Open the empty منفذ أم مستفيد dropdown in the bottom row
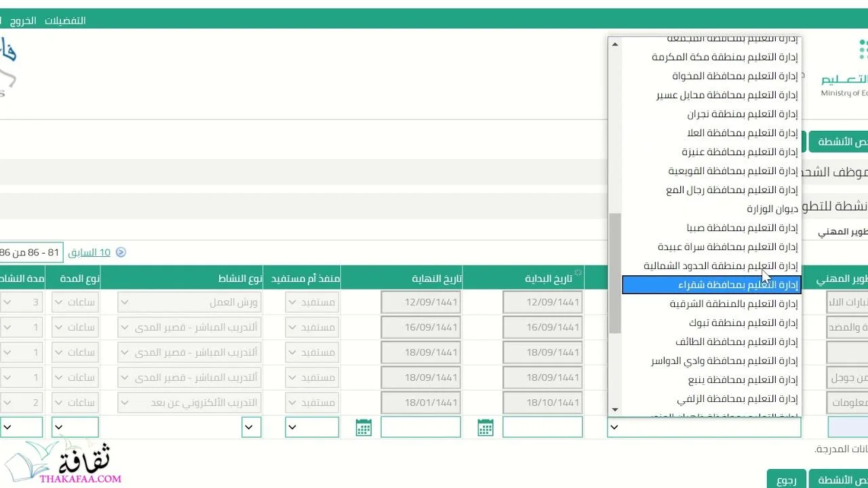The image size is (868, 488). coord(312,427)
